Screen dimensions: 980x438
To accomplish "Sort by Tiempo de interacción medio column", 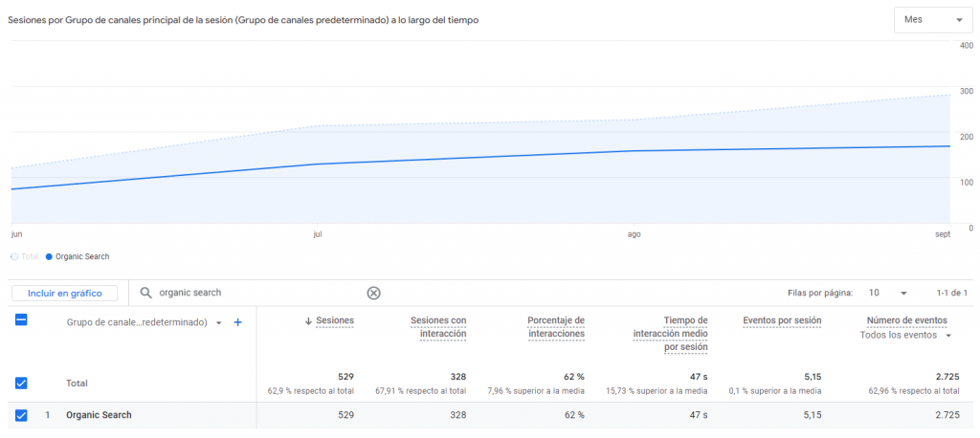I will (x=670, y=333).
